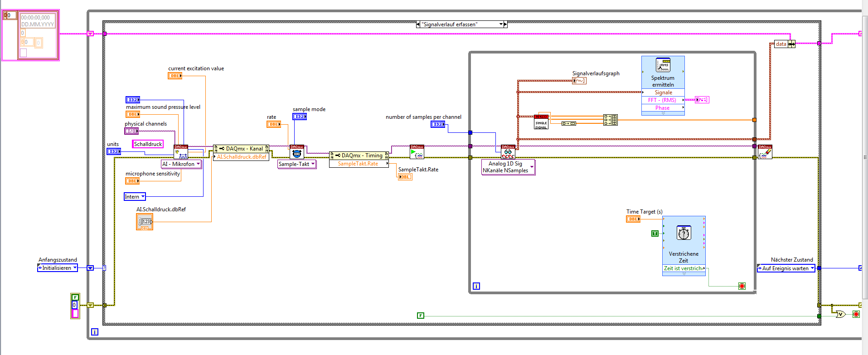Go to next case in case selector
This screenshot has height=355, width=868.
tap(505, 24)
